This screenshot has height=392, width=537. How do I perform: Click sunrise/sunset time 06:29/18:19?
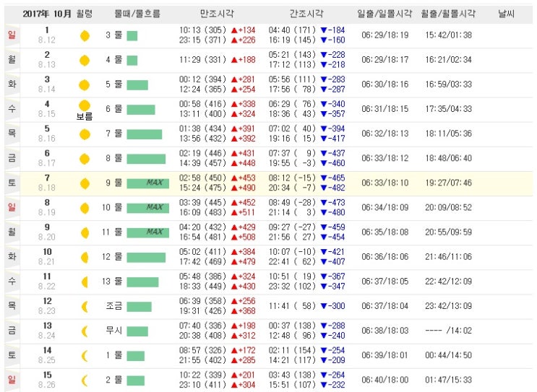click(385, 35)
